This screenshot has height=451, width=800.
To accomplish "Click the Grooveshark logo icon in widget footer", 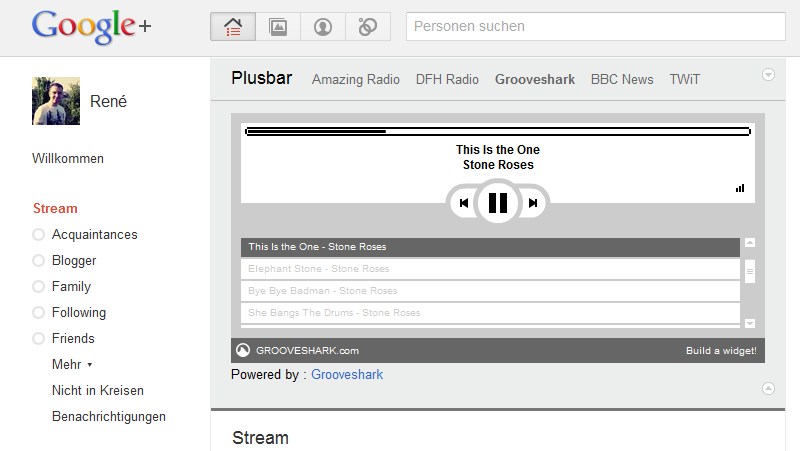I will pos(243,350).
